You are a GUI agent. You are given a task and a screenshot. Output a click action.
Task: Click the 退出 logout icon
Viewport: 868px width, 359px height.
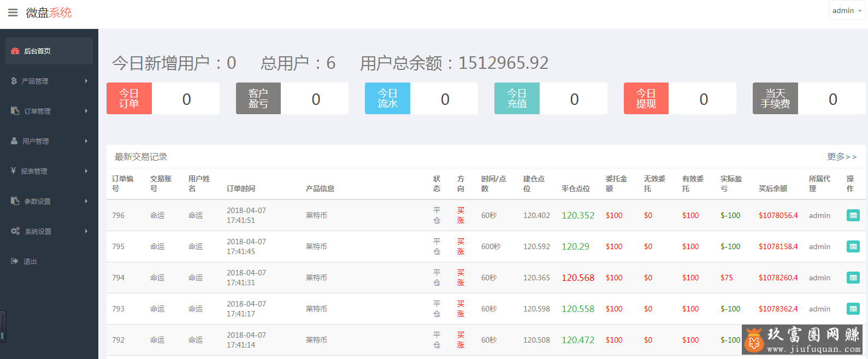(x=15, y=261)
